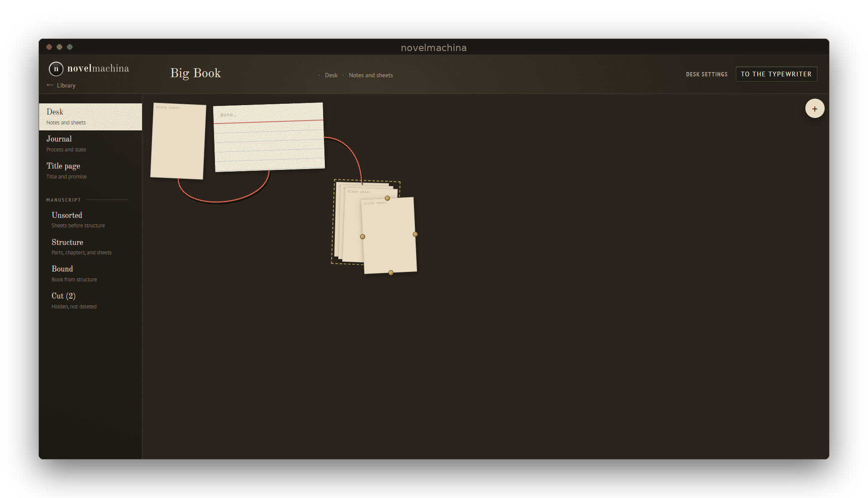The width and height of the screenshot is (868, 498).
Task: Select Unsorted under Manuscript
Action: click(x=91, y=220)
